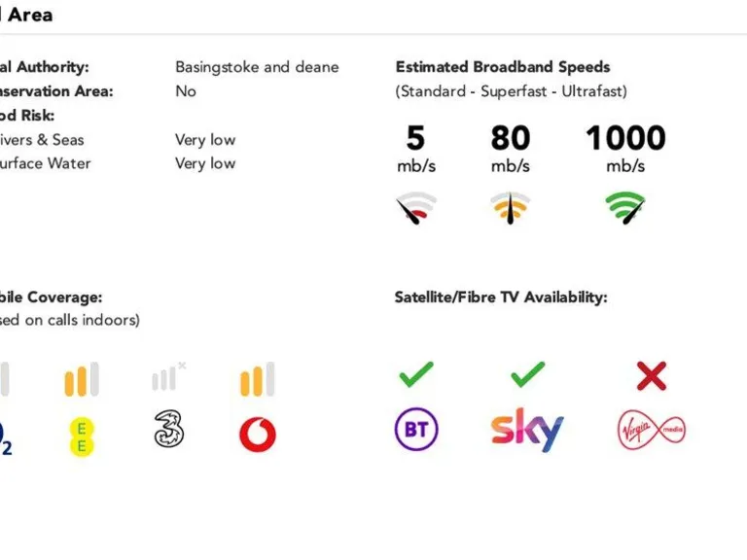747x560 pixels.
Task: Click the 1000 mb/s ultrafast speed value
Action: pos(625,138)
